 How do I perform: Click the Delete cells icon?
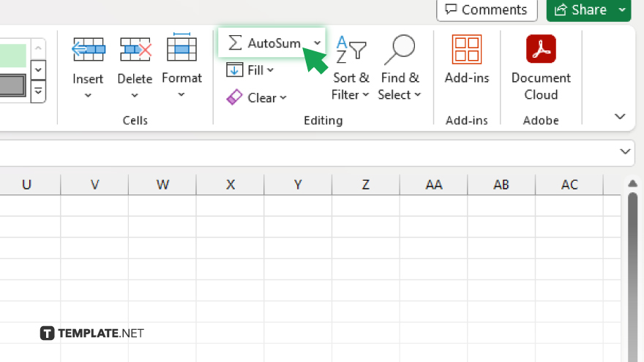click(x=135, y=49)
